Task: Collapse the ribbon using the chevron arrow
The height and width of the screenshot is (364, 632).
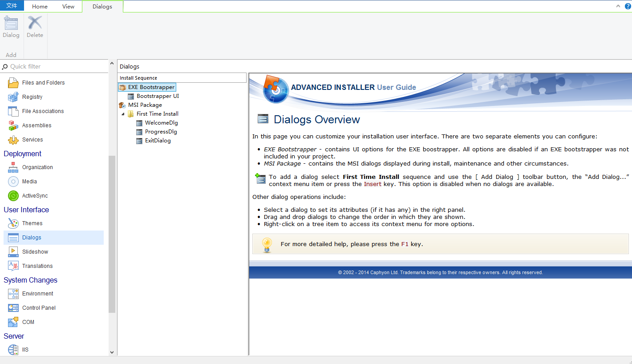Action: click(x=618, y=6)
